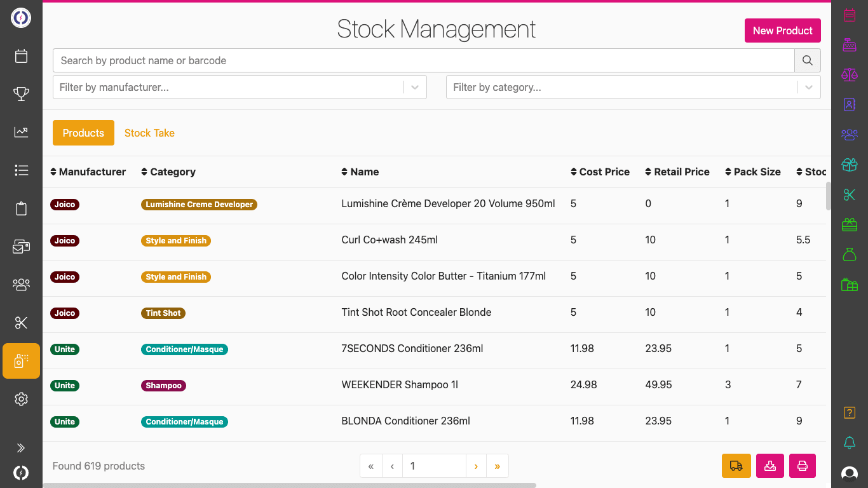The image size is (868, 488).
Task: Open the help question mark icon
Action: 850,413
